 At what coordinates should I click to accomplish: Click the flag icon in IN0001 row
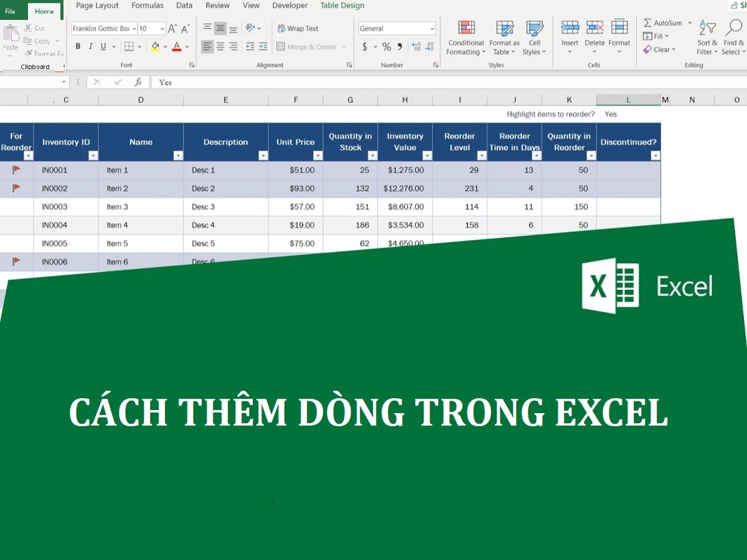17,169
